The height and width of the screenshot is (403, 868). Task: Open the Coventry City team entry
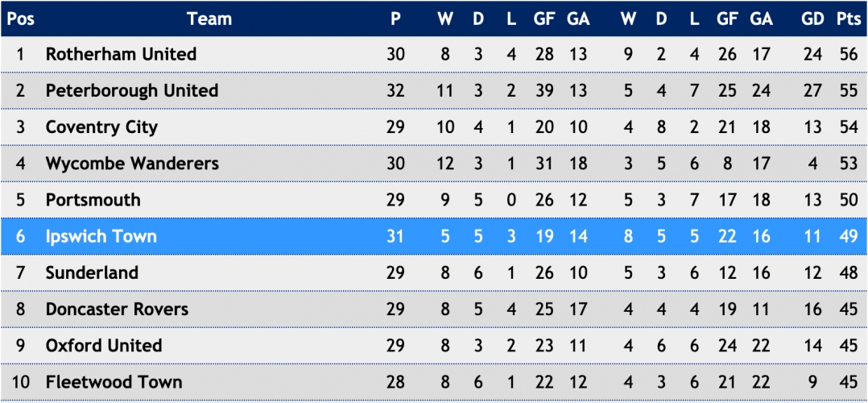[101, 127]
